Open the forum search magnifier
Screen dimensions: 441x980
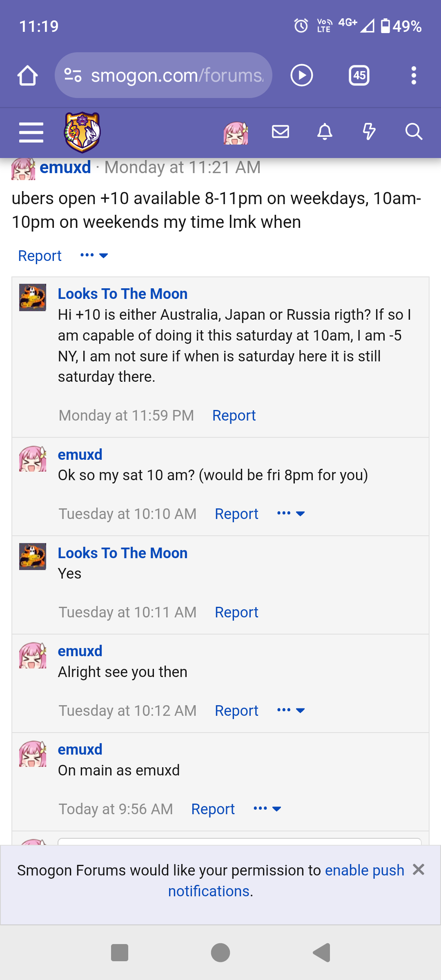[x=414, y=131]
